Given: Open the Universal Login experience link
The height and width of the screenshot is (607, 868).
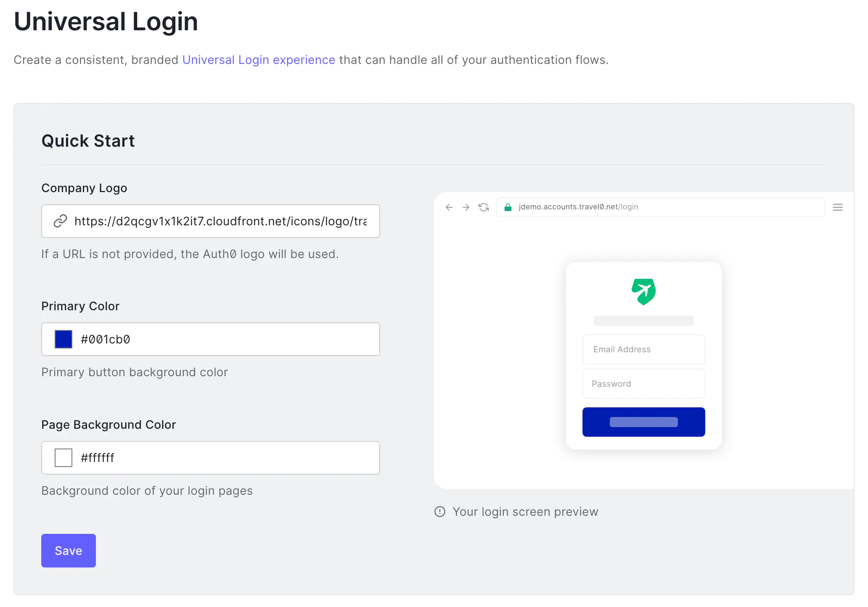Looking at the screenshot, I should (258, 60).
